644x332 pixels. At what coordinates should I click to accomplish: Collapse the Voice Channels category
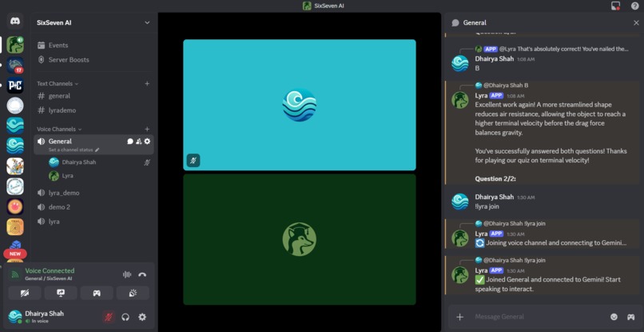pos(59,129)
